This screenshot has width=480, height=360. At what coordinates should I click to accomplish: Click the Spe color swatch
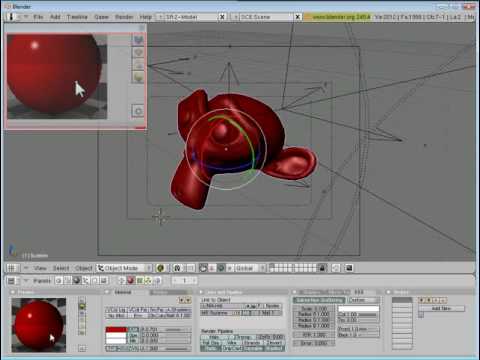tap(116, 336)
